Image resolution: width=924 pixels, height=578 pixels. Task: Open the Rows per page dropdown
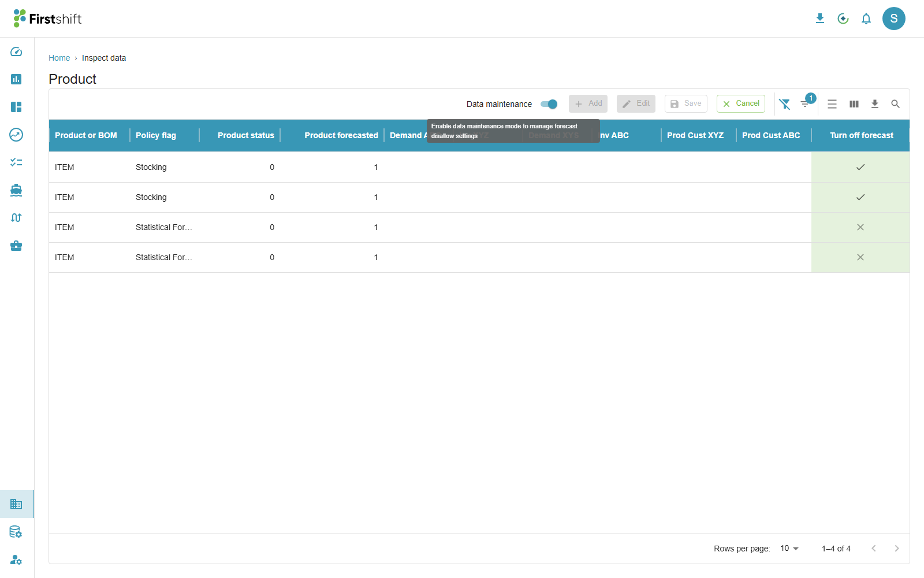tap(789, 549)
